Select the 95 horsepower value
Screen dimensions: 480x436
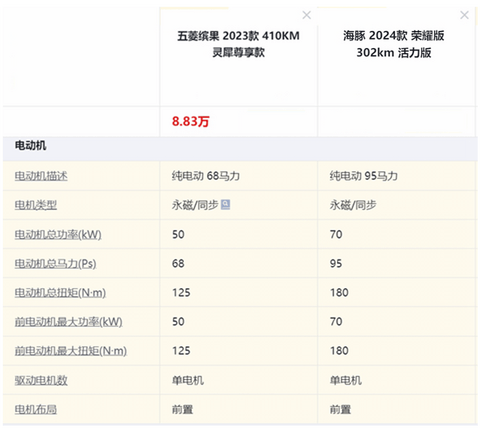336,263
